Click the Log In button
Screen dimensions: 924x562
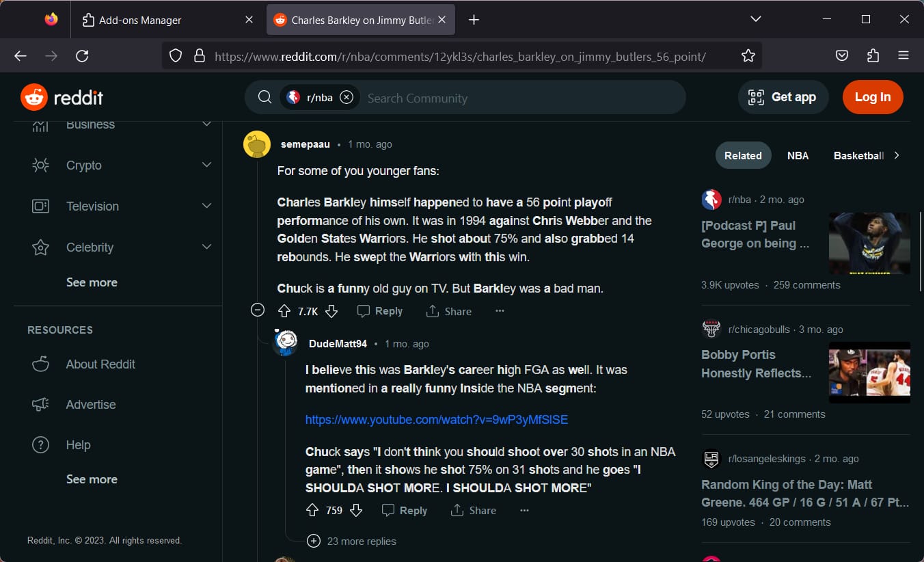pyautogui.click(x=873, y=97)
